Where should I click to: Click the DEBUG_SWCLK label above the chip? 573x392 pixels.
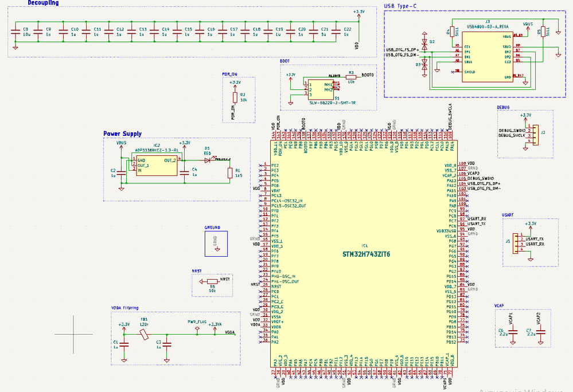pos(450,117)
